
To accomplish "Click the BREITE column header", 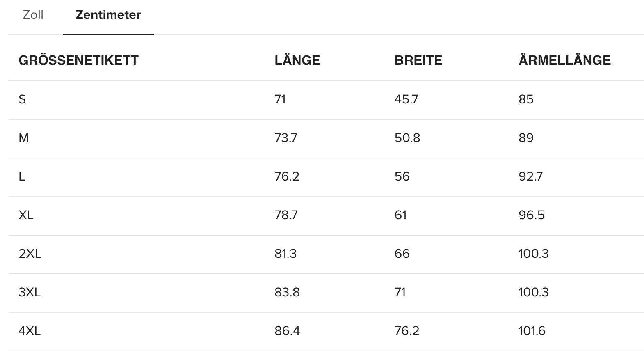I will (x=418, y=60).
